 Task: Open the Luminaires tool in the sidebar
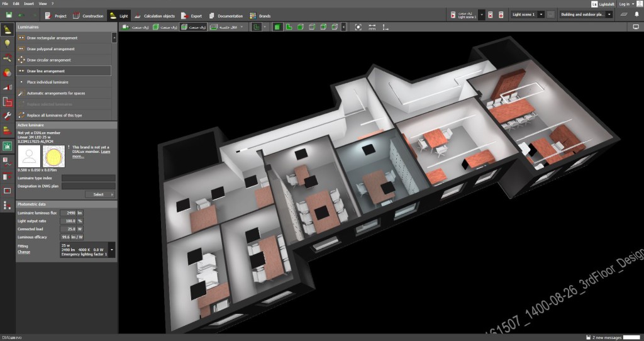pyautogui.click(x=8, y=30)
